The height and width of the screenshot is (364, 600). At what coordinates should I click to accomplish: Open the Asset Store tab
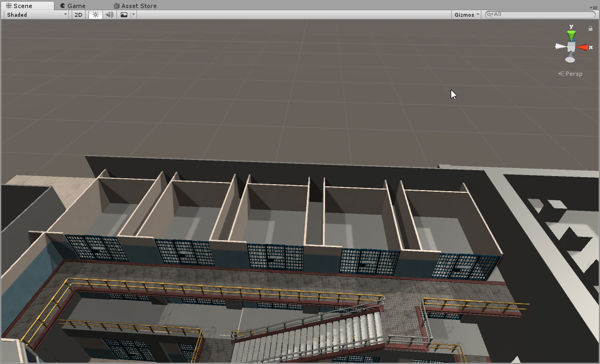coord(135,6)
